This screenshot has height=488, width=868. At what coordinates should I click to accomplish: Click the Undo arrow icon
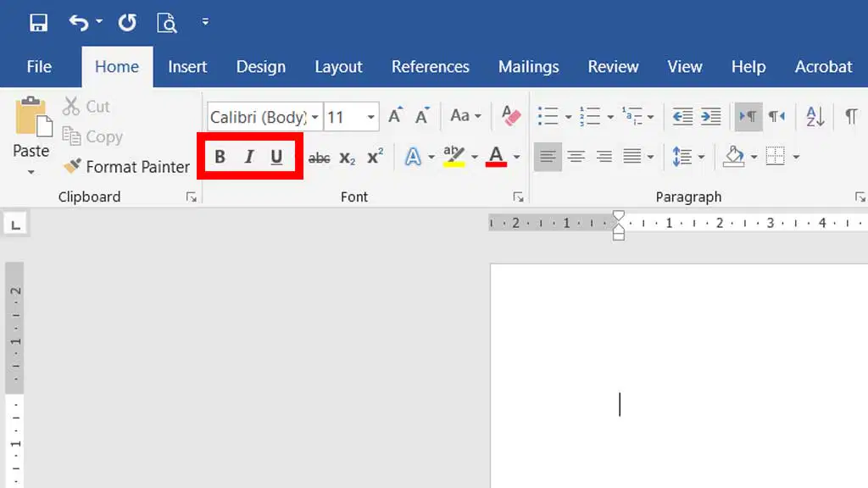pyautogui.click(x=79, y=23)
